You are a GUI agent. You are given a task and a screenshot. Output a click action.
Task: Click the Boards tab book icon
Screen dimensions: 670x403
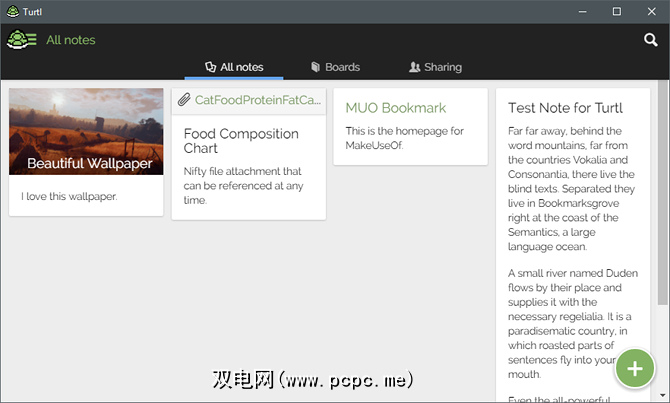point(315,67)
